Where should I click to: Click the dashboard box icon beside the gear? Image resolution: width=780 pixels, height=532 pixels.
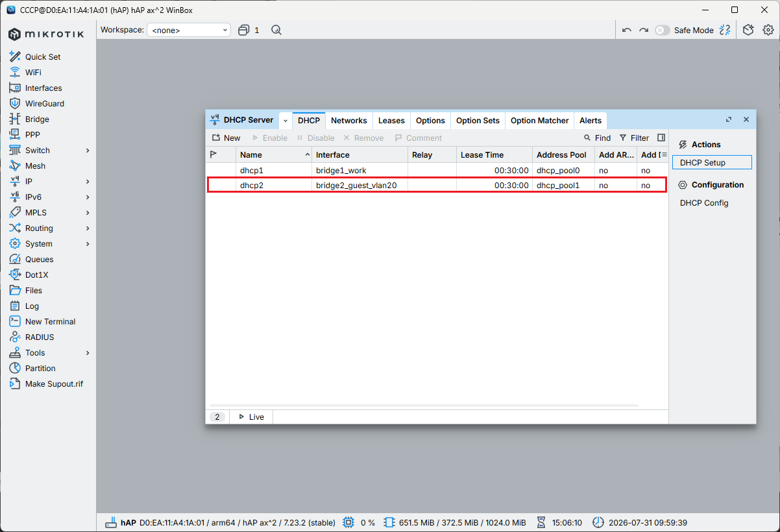[x=748, y=30]
